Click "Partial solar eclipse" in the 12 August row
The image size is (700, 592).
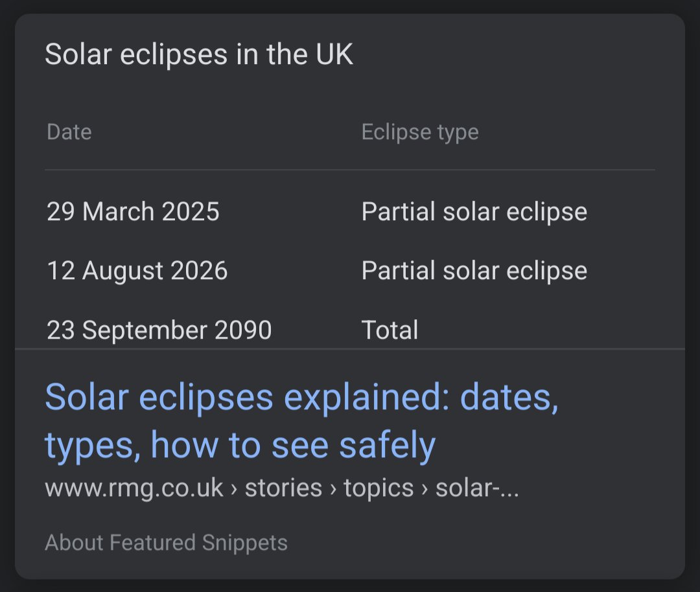click(474, 271)
